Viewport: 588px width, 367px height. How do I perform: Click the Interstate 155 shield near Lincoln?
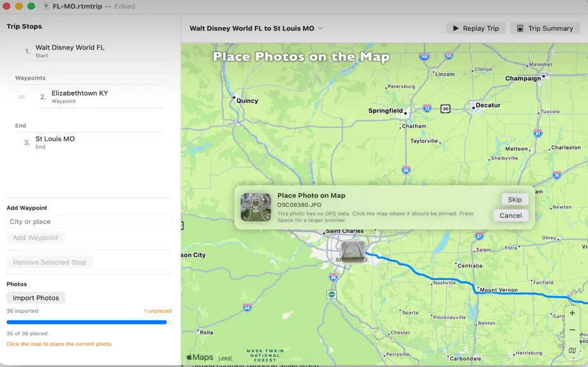tap(424, 57)
